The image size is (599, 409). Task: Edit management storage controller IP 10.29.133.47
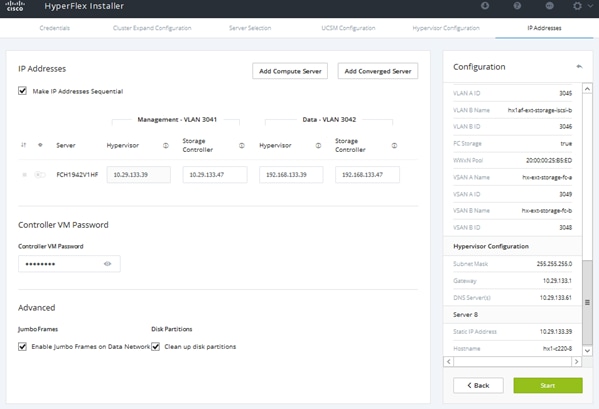(x=215, y=175)
